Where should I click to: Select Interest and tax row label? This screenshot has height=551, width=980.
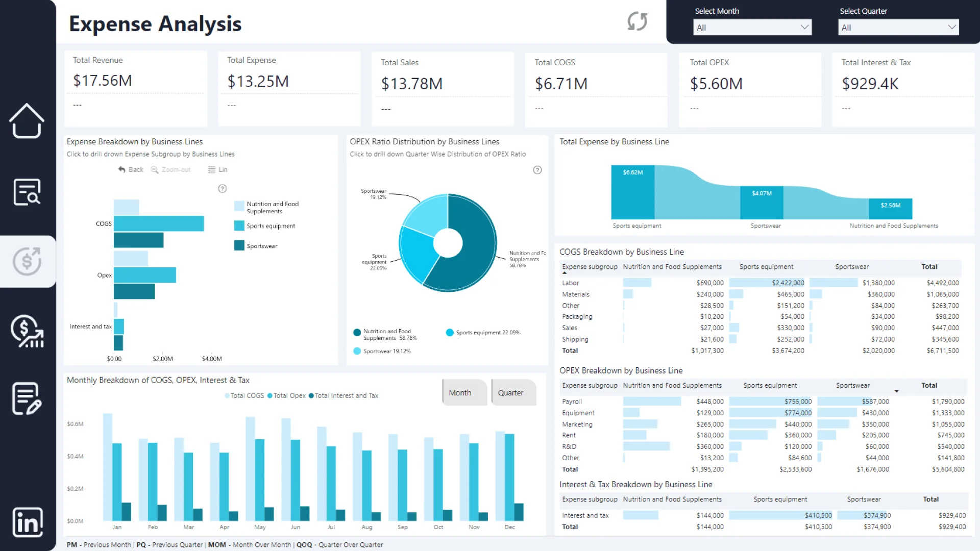tap(585, 516)
